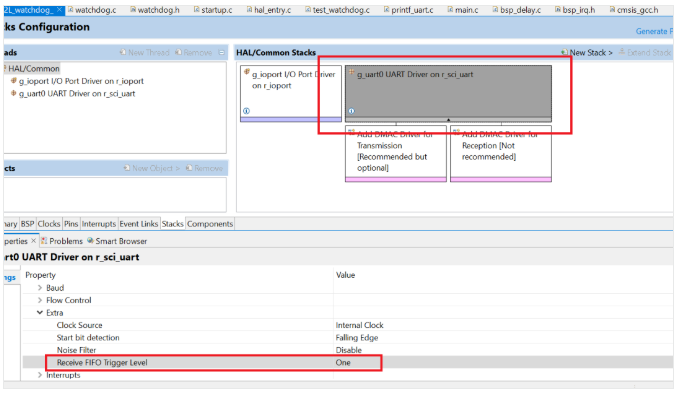Switch to Event Links configuration tab

138,224
